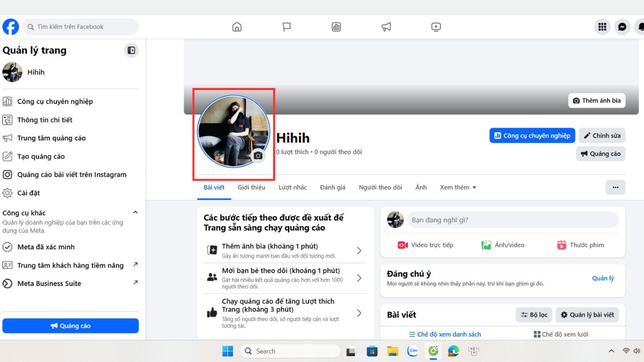Open Microsoft Store from taskbar
644x362 pixels.
pos(372,351)
